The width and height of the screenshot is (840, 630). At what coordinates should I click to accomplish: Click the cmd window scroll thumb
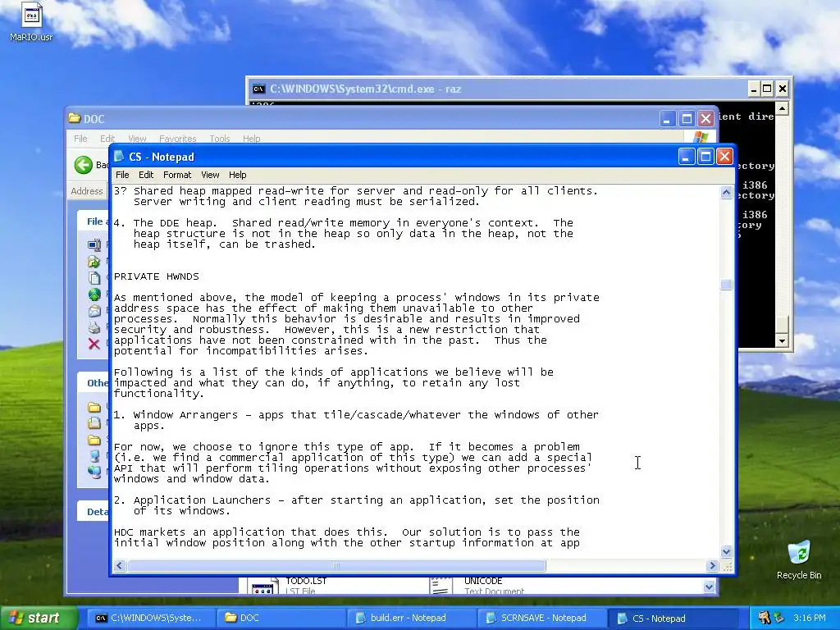[x=782, y=325]
